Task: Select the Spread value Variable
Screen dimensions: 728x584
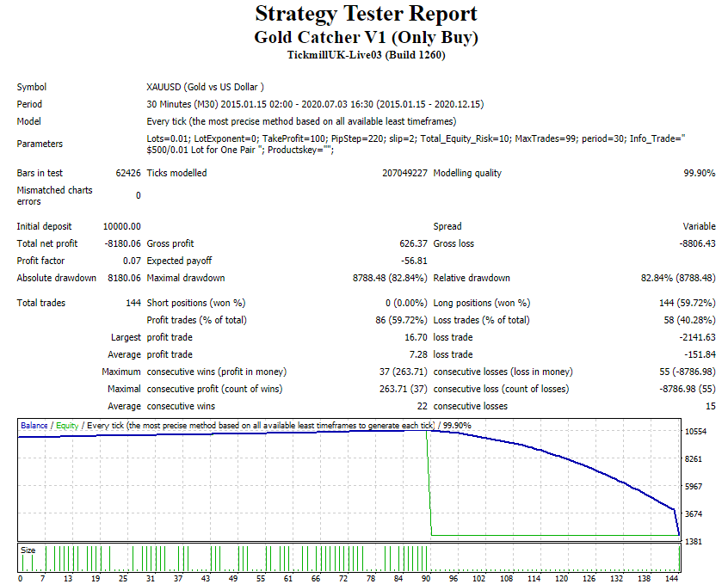Action: 699,226
